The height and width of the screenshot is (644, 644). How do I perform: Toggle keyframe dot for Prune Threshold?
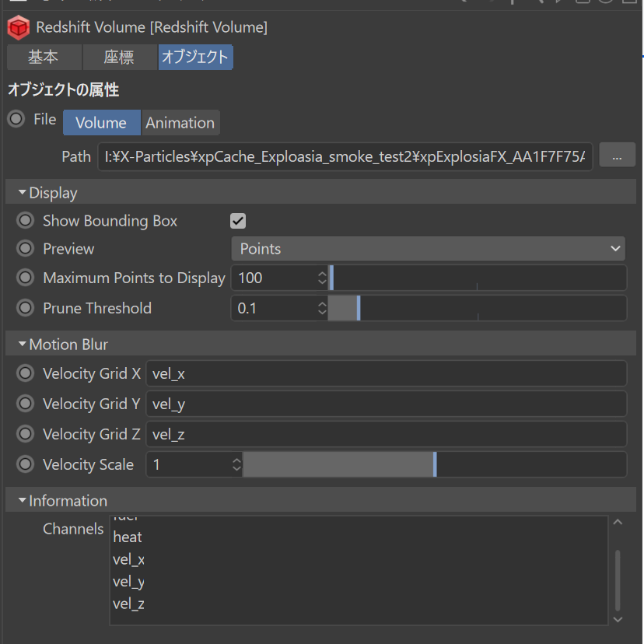[x=25, y=308]
